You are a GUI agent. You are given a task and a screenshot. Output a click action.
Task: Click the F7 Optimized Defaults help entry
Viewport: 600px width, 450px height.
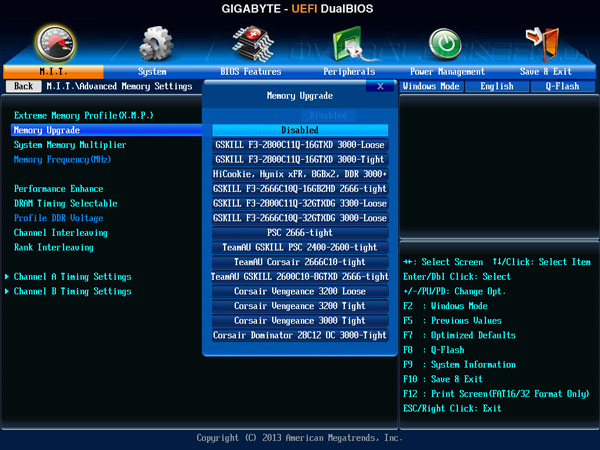[459, 335]
